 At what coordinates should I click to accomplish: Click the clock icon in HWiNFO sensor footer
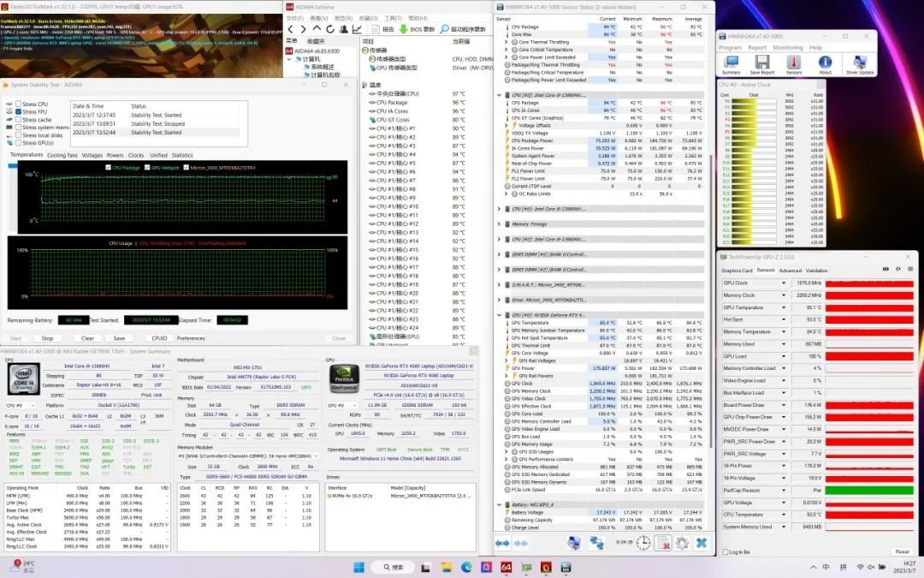(643, 543)
